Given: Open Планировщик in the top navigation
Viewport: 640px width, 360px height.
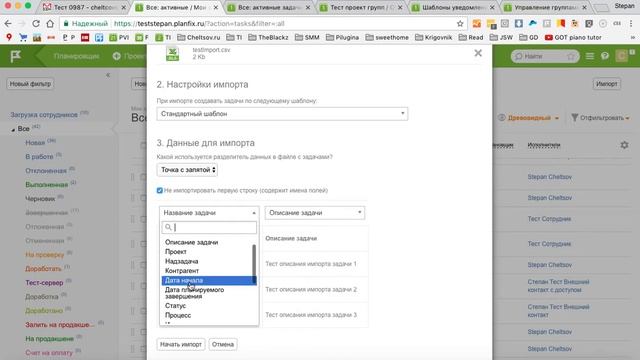Looking at the screenshot, I should (x=76, y=56).
